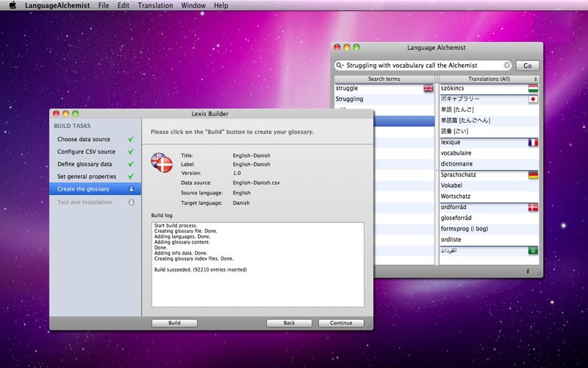
Task: Open the Translations (All) column dropdown
Action: (489, 79)
